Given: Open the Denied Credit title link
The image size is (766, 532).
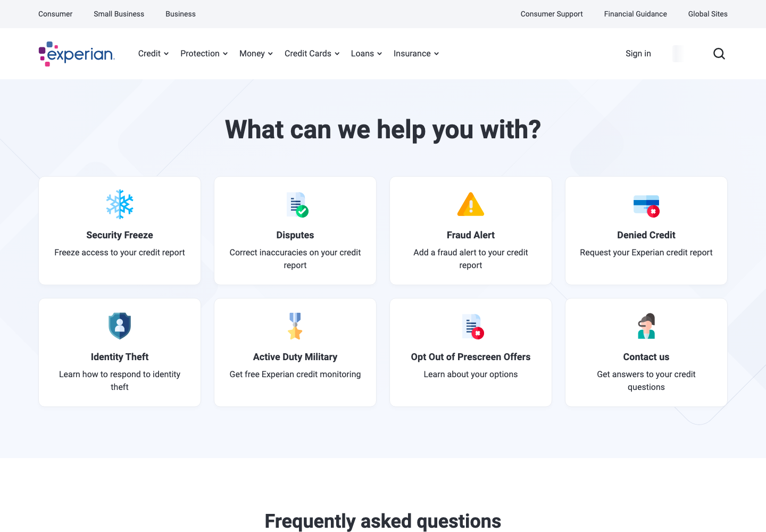Looking at the screenshot, I should tap(646, 235).
